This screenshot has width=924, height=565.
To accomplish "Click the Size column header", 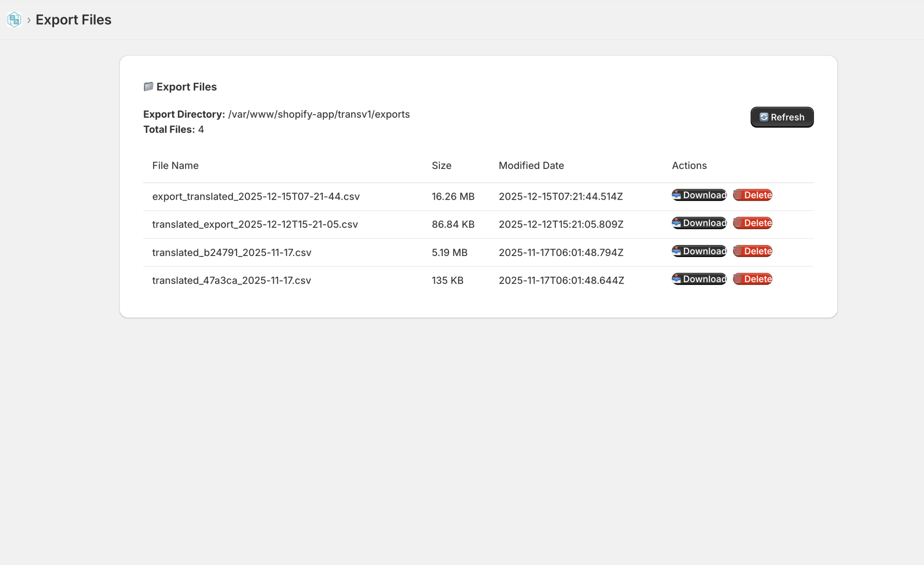I will pyautogui.click(x=441, y=165).
